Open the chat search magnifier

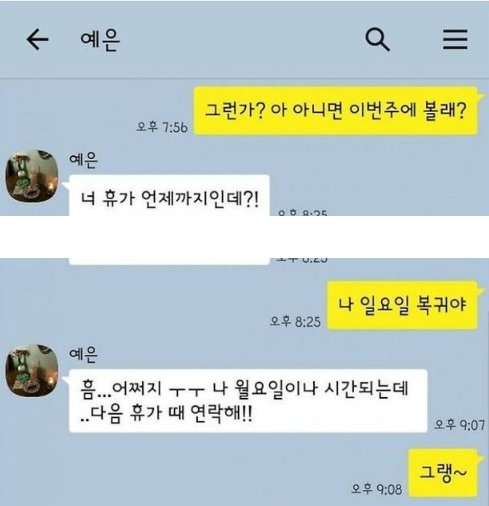(377, 40)
